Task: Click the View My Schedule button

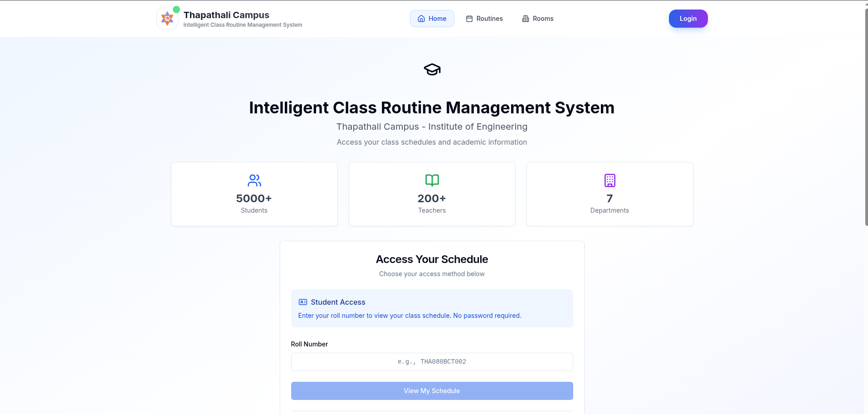Action: 432,390
